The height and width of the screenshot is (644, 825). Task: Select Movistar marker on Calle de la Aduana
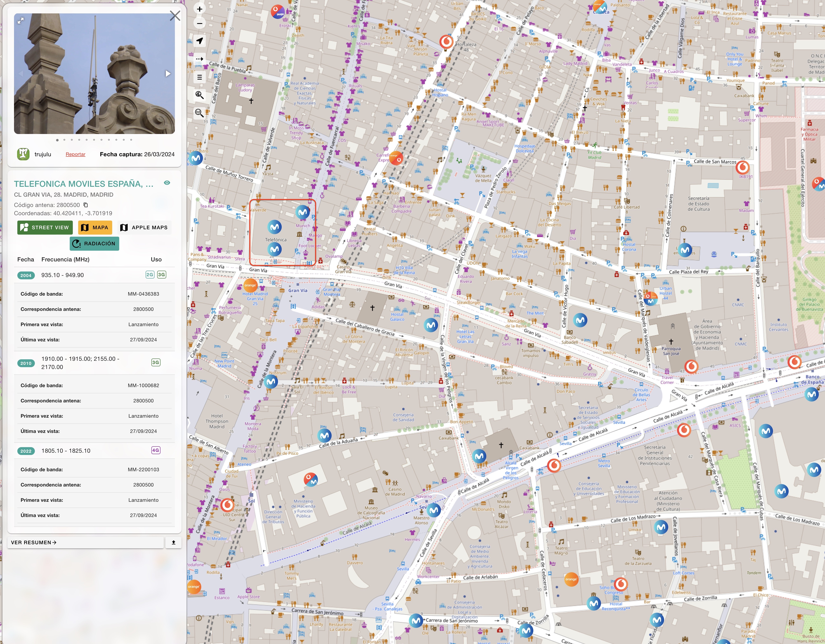(324, 436)
